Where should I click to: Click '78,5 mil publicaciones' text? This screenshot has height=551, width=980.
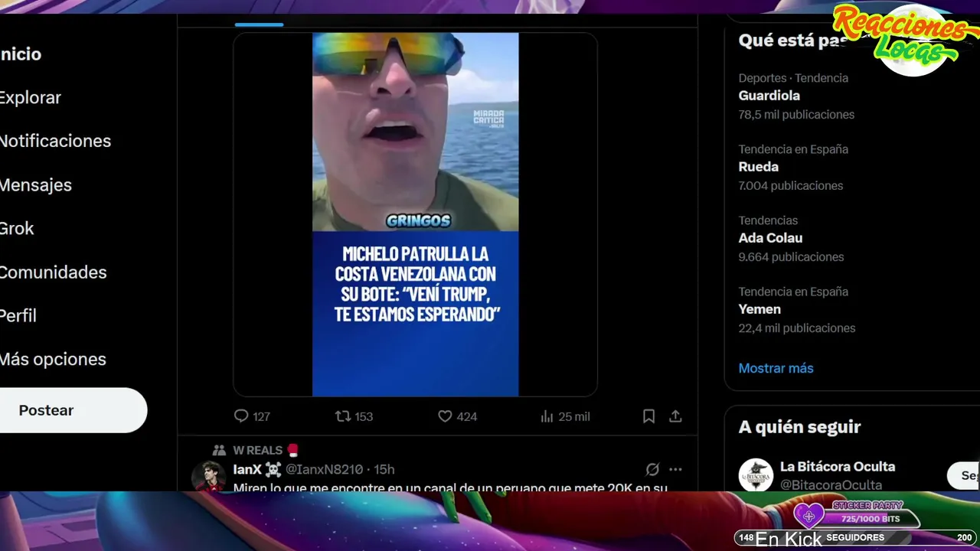(x=796, y=115)
